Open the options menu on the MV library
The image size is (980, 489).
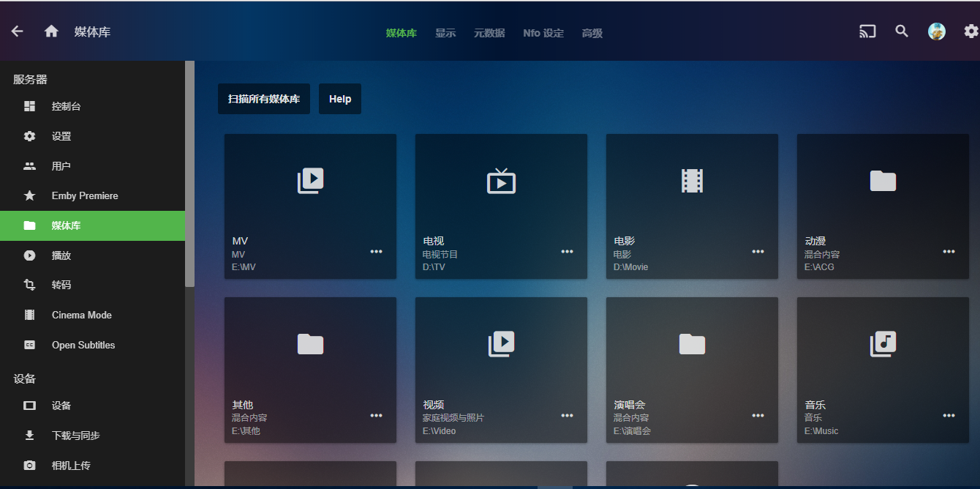376,251
